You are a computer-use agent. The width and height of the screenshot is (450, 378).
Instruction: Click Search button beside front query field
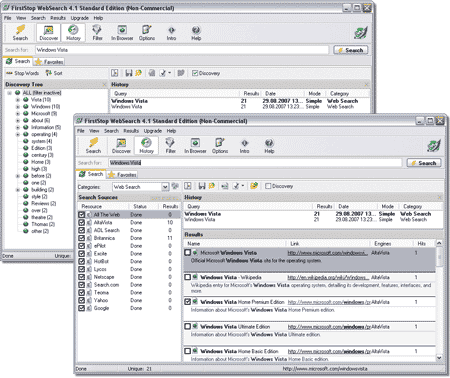point(424,163)
